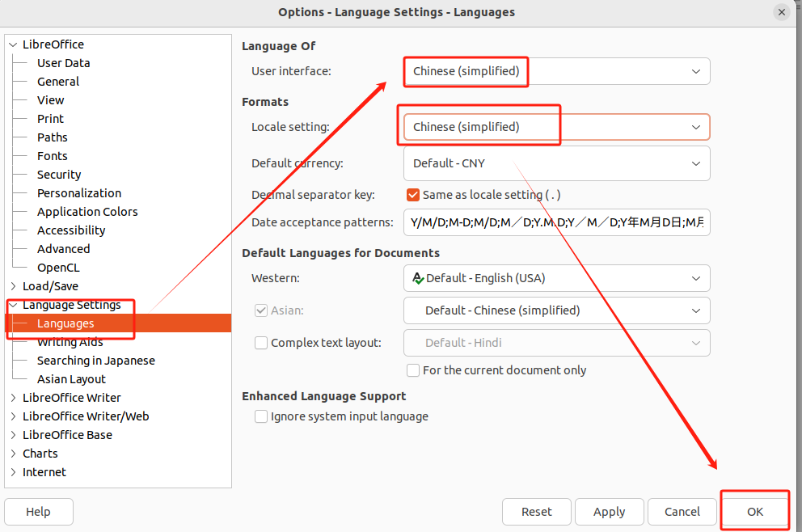802x532 pixels.
Task: Open the Asian language dropdown
Action: point(556,310)
